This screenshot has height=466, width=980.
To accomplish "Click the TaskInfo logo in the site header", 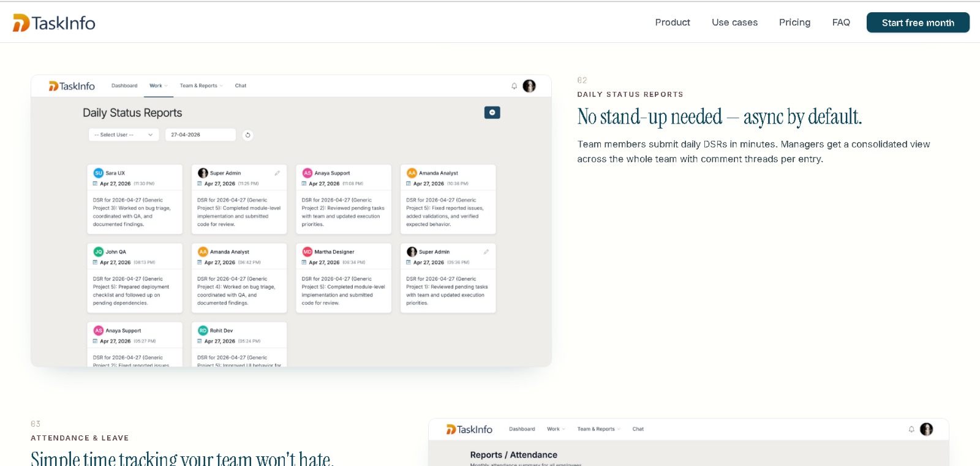I will tap(54, 23).
